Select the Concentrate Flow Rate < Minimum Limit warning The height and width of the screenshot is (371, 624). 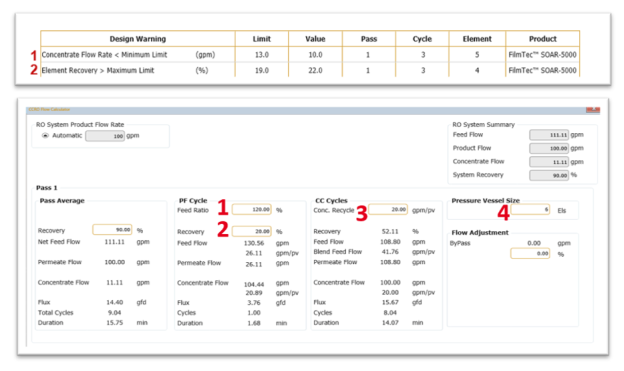[x=104, y=55]
